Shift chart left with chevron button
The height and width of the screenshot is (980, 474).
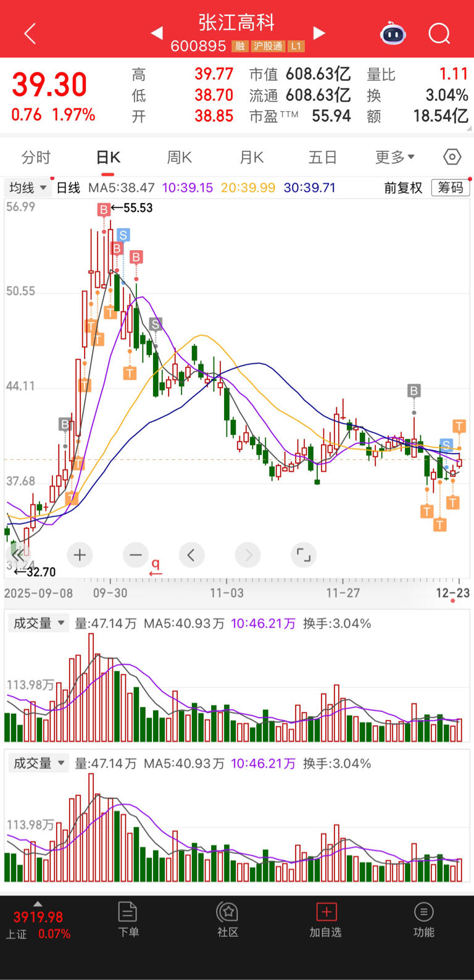[191, 555]
